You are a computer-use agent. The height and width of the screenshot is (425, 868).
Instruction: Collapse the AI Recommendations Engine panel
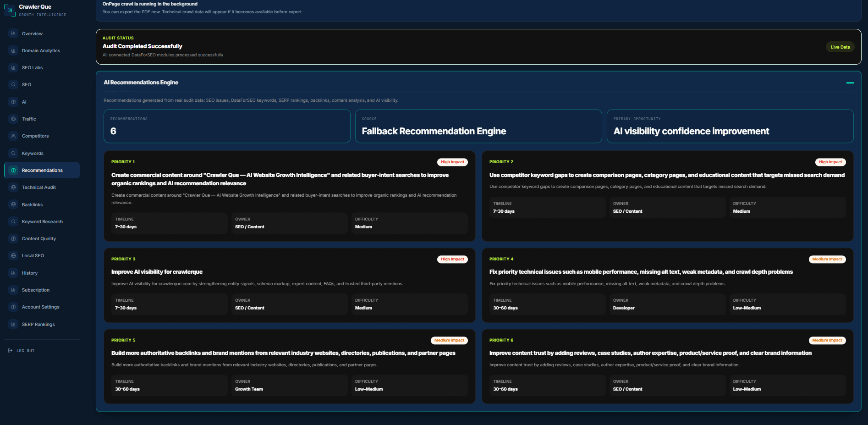[850, 83]
